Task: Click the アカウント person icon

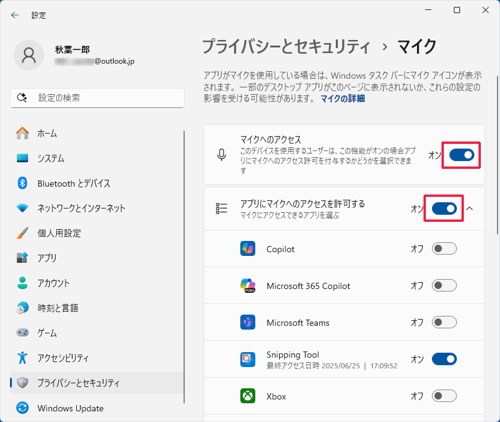Action: click(x=22, y=283)
